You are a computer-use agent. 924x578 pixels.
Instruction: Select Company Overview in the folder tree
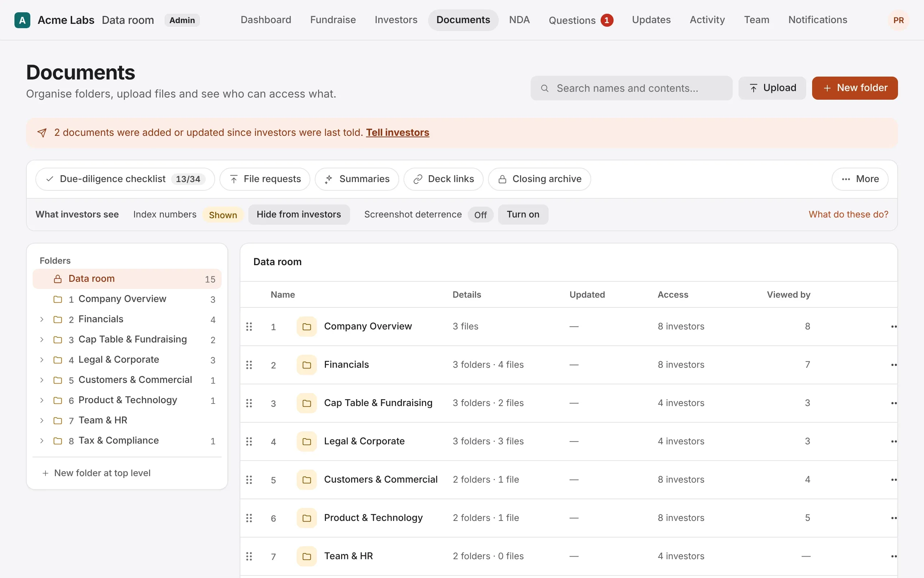[x=127, y=299]
